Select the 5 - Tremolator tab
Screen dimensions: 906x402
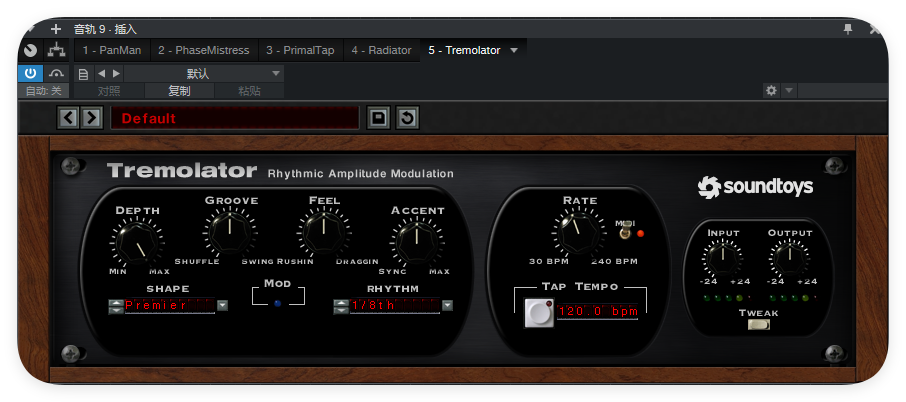click(465, 50)
